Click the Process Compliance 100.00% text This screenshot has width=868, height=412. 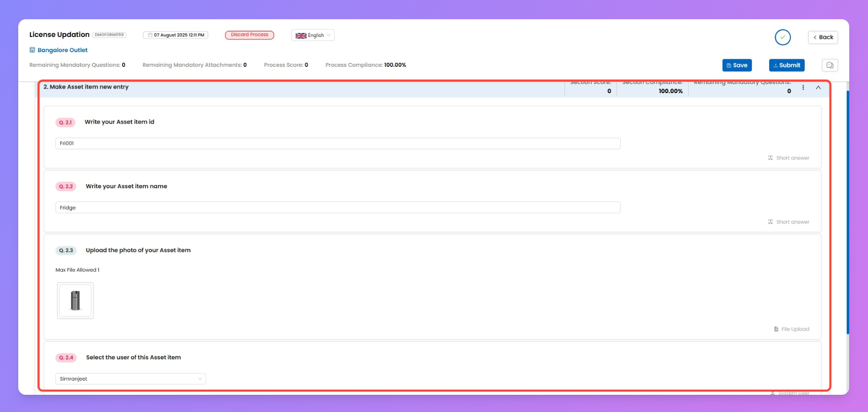[x=365, y=65]
